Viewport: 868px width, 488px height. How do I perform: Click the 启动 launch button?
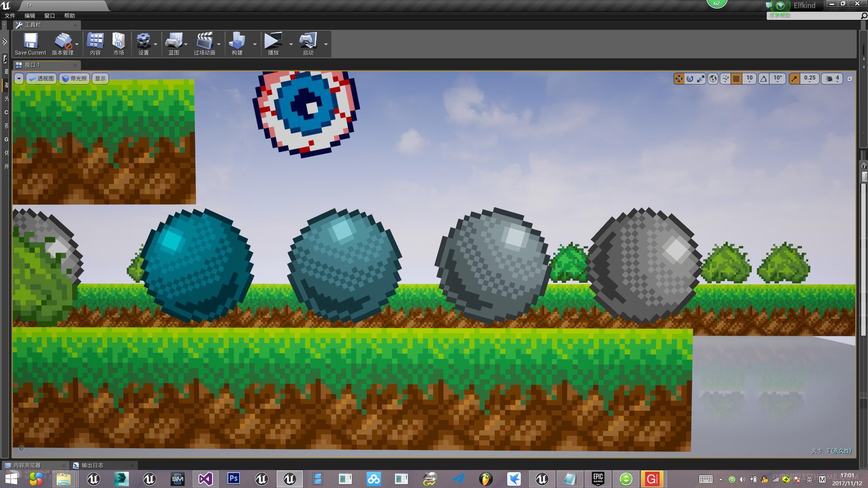[308, 44]
